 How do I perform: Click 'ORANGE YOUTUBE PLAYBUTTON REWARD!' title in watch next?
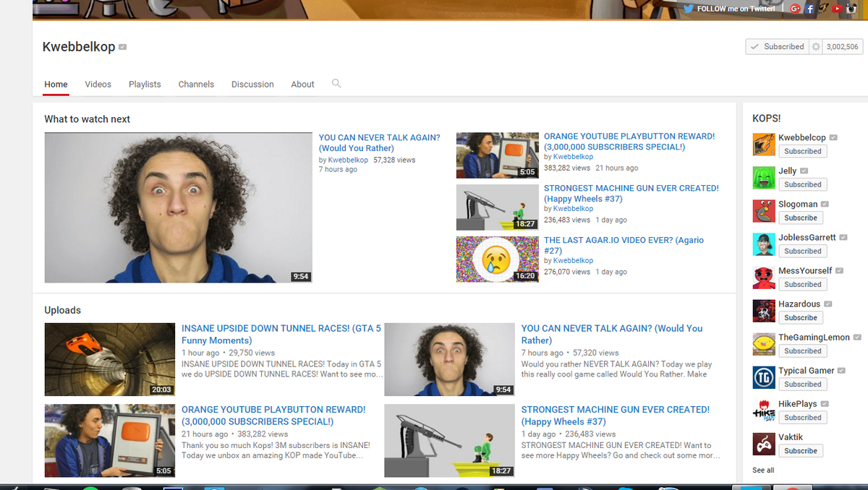[x=629, y=141]
